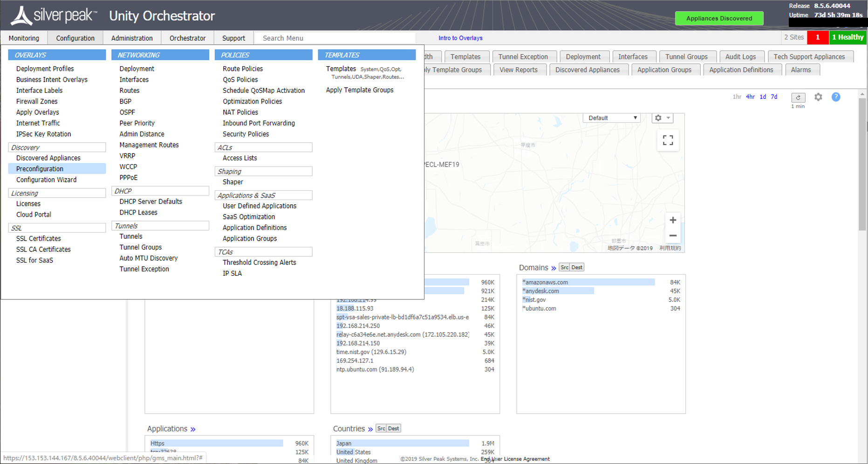Screen dimensions: 868x464
Task: Select the 1d time range
Action: pos(763,97)
